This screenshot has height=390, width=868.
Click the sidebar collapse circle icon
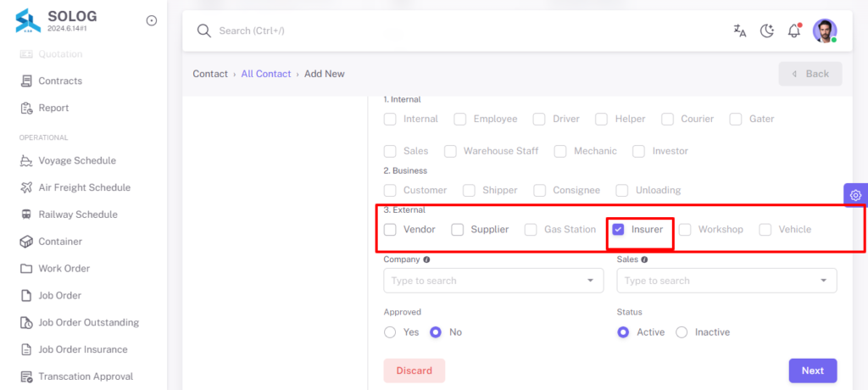151,20
